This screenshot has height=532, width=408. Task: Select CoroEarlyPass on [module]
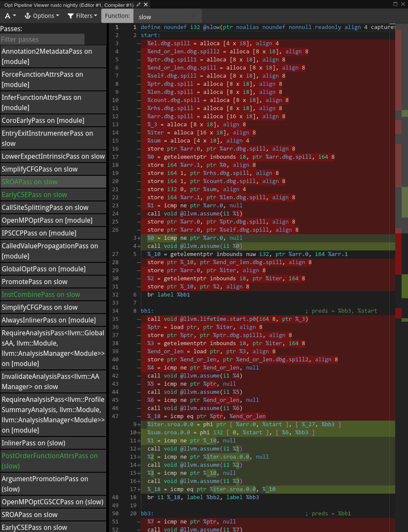53,120
